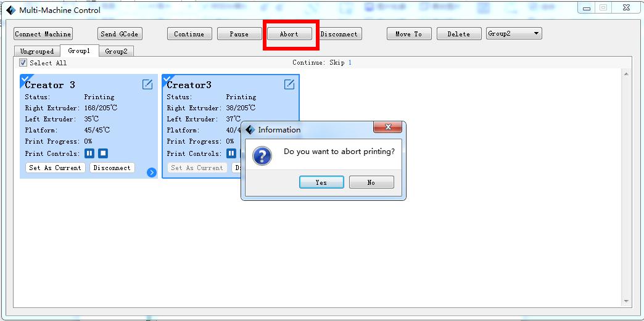Pause print icon on Creator3 card

tap(231, 153)
